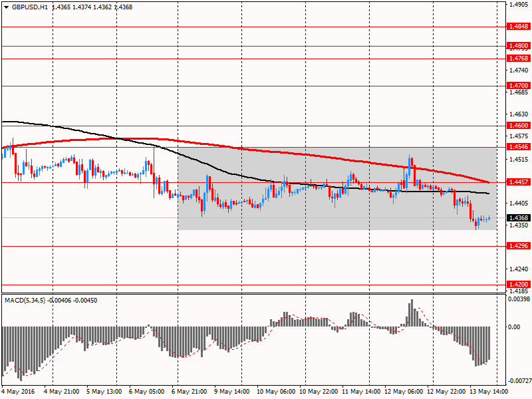The height and width of the screenshot is (399, 532).
Task: Click the 10 May 22:00 time label
Action: pos(319,392)
